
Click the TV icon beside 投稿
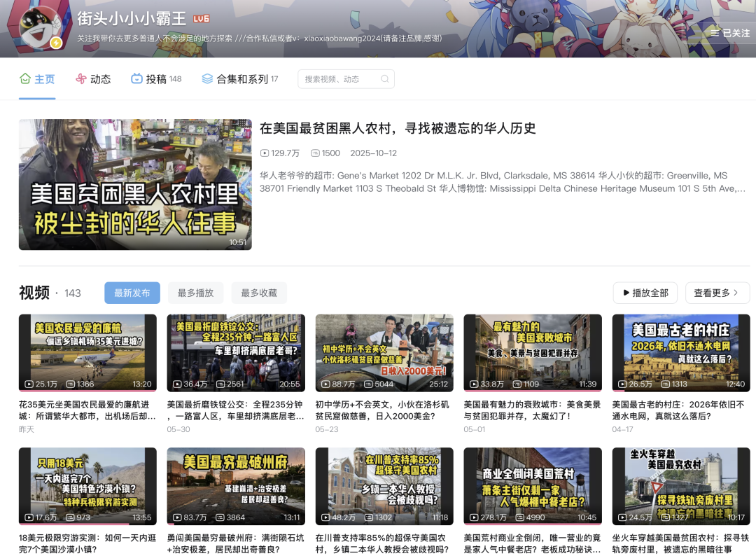point(137,78)
